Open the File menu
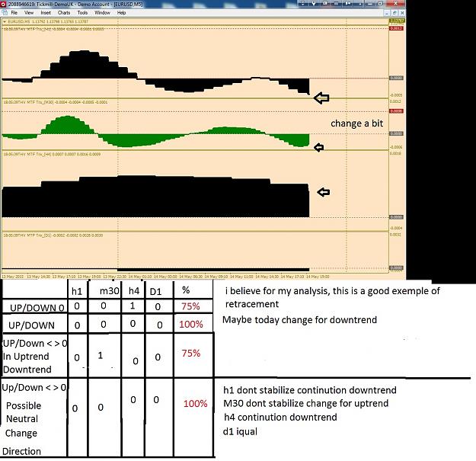 14,13
